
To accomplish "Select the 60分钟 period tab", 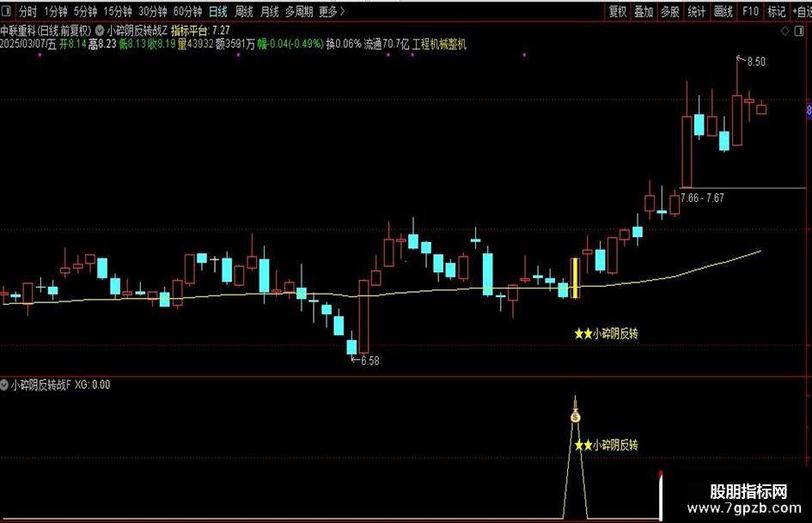I will tap(187, 11).
